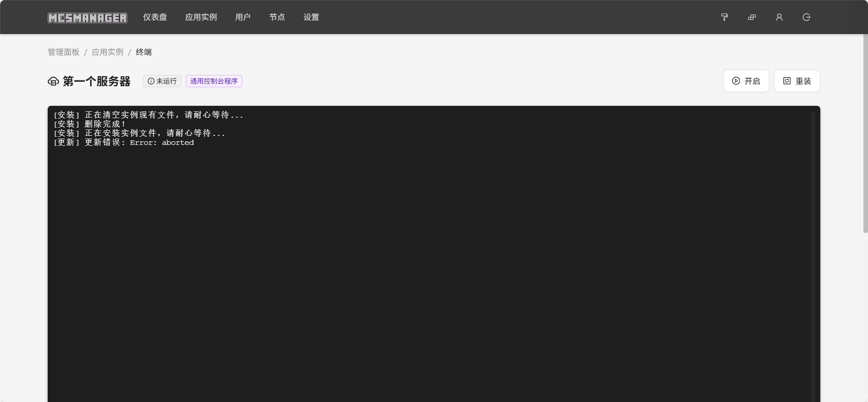Viewport: 868px width, 402px height.
Task: Click the 通用控制台程序 type tag
Action: tap(214, 81)
